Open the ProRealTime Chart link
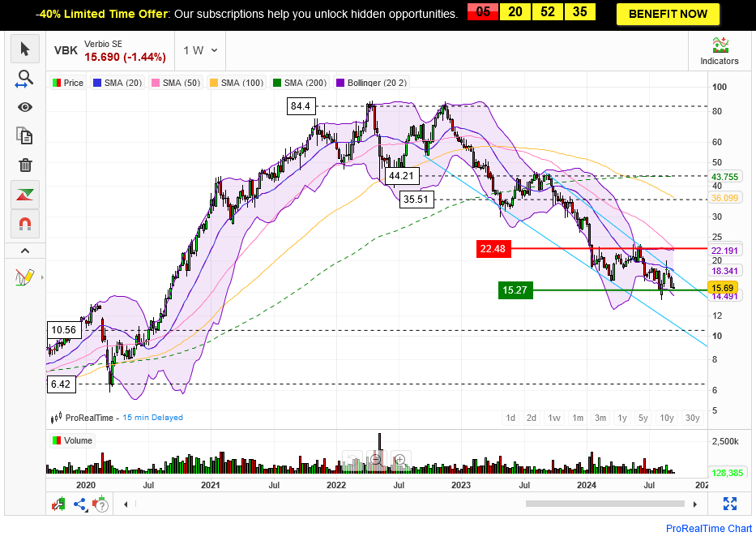Image resolution: width=756 pixels, height=545 pixels. pyautogui.click(x=708, y=529)
